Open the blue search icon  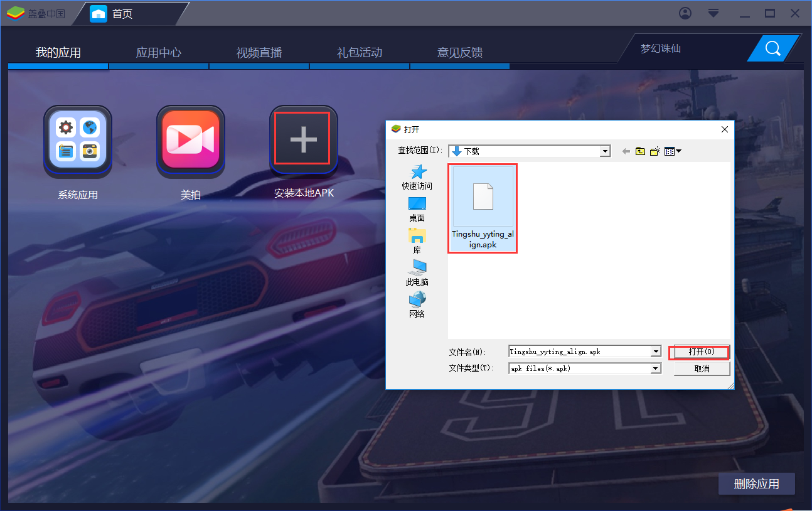(x=772, y=48)
